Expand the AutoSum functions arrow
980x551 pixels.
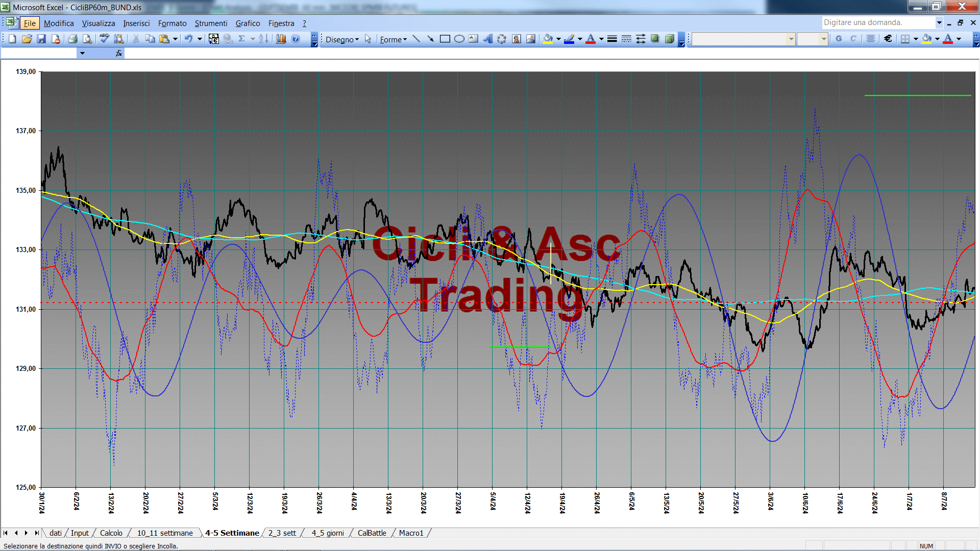253,39
